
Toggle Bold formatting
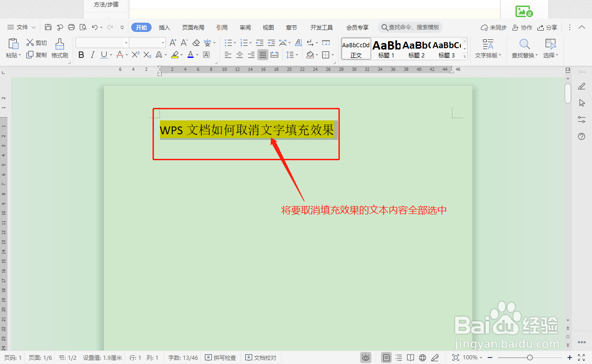81,55
